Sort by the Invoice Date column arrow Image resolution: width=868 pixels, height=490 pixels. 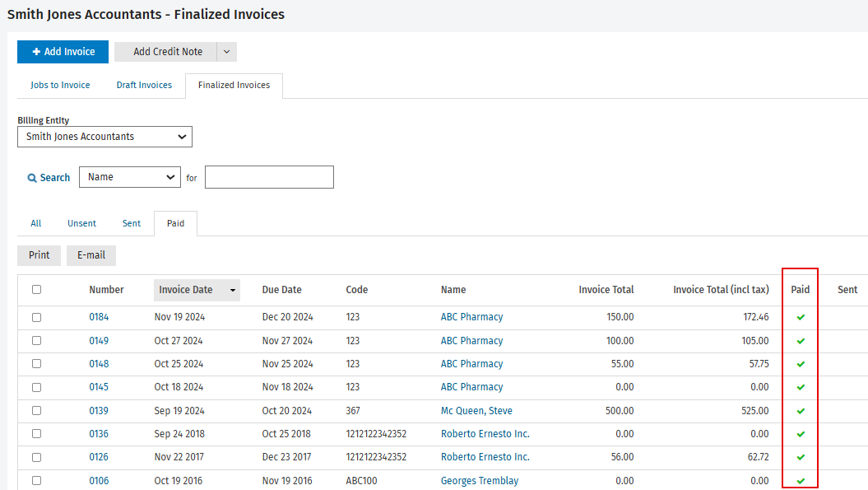pos(233,291)
